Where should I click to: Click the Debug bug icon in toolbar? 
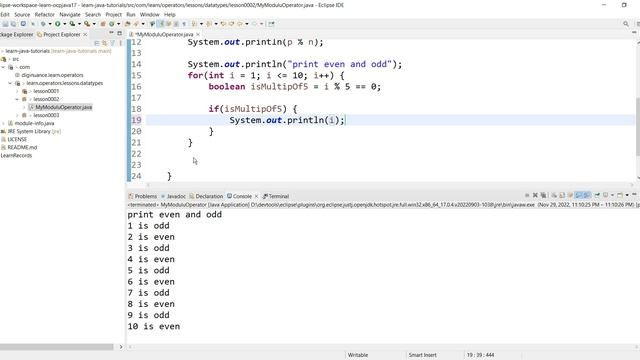[x=43, y=24]
